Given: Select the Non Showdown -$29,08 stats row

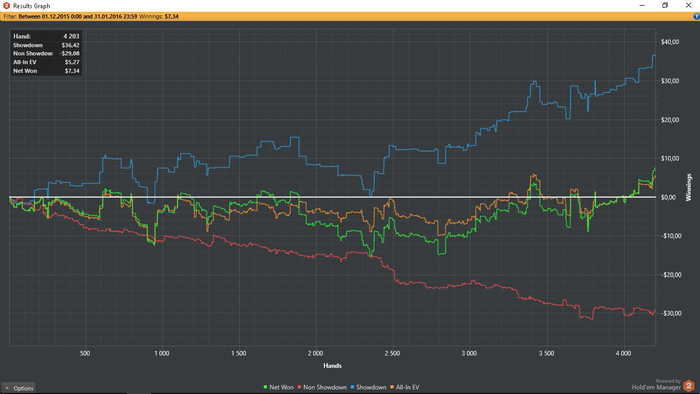Looking at the screenshot, I should click(x=46, y=54).
